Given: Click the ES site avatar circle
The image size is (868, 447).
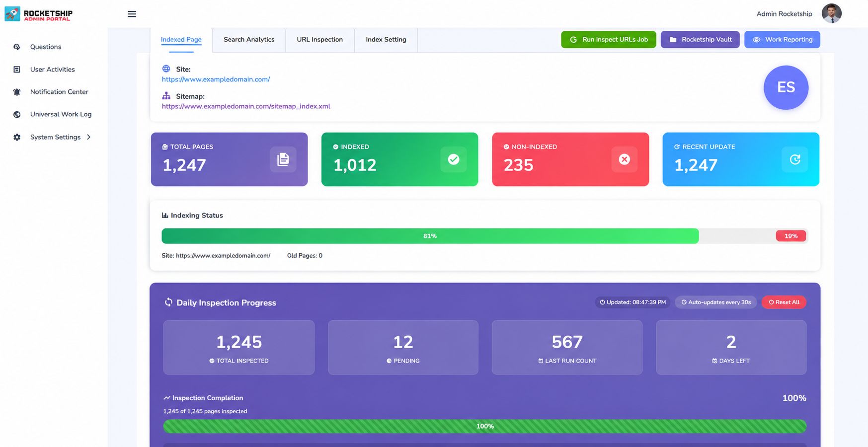Looking at the screenshot, I should [x=786, y=87].
